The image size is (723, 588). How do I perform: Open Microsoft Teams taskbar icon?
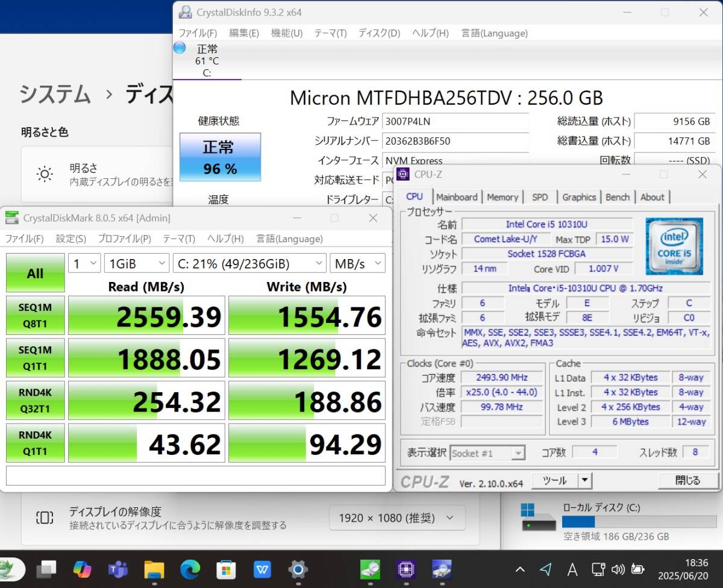tap(118, 569)
